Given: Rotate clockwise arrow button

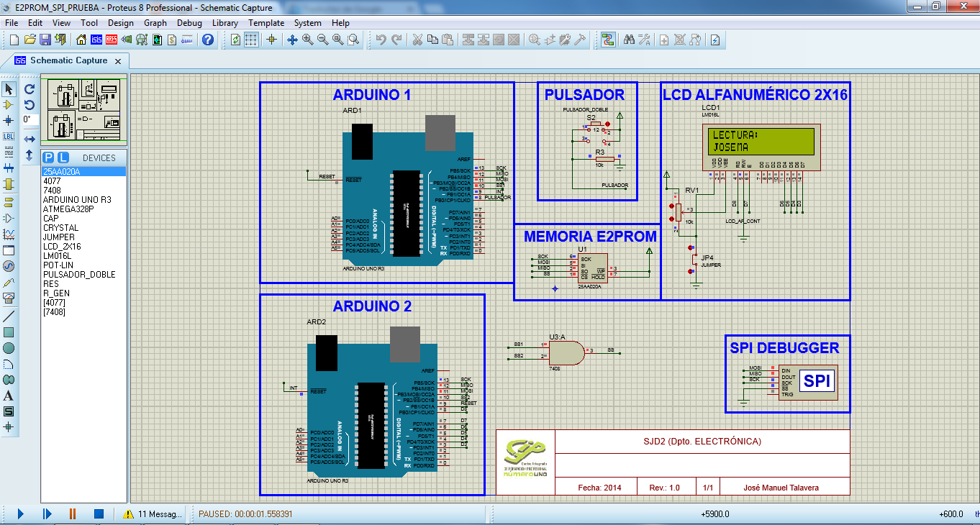Looking at the screenshot, I should [x=30, y=89].
